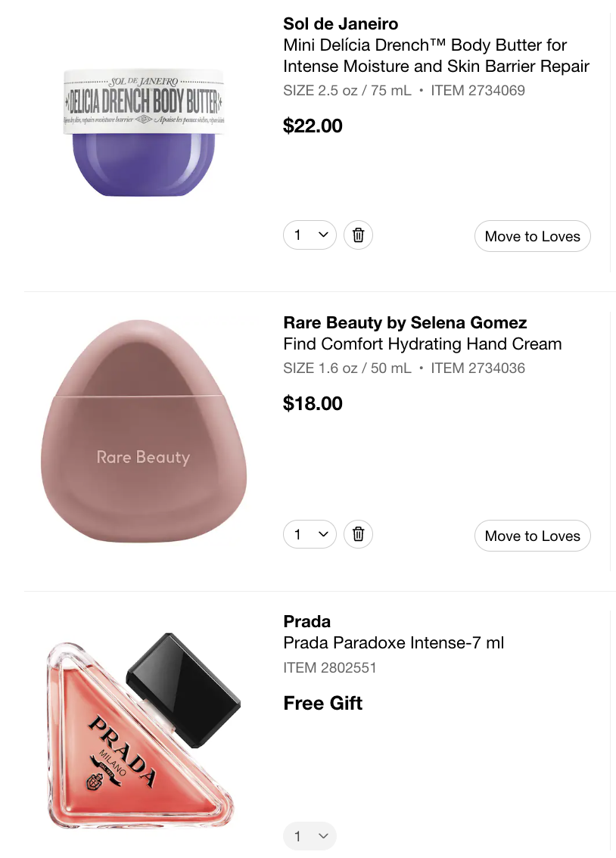Open the Prada brand name link
This screenshot has height=858, width=616.
click(x=306, y=622)
